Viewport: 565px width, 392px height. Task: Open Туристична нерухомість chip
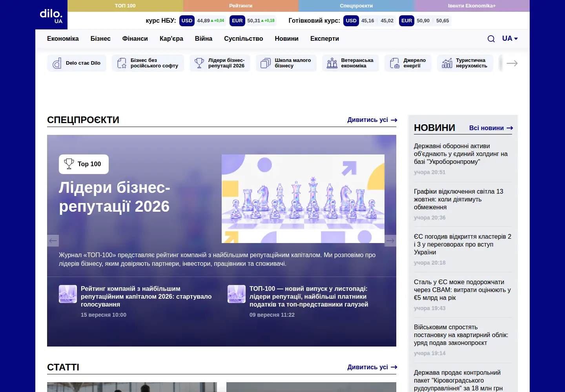click(x=465, y=63)
